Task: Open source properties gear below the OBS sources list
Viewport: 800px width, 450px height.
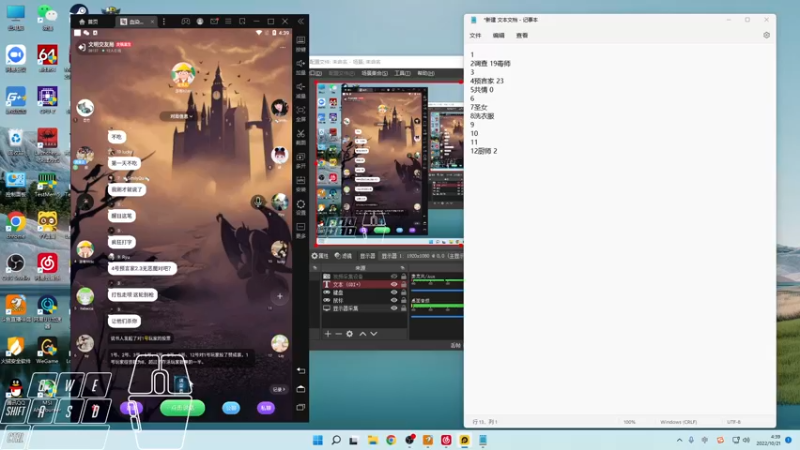Action: 349,334
